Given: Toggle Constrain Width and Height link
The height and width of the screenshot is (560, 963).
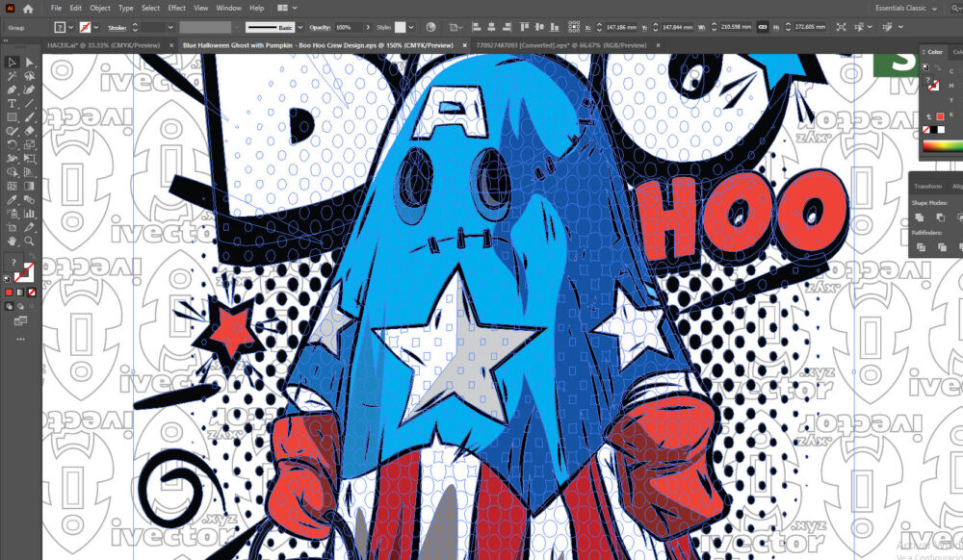Looking at the screenshot, I should coord(762,27).
